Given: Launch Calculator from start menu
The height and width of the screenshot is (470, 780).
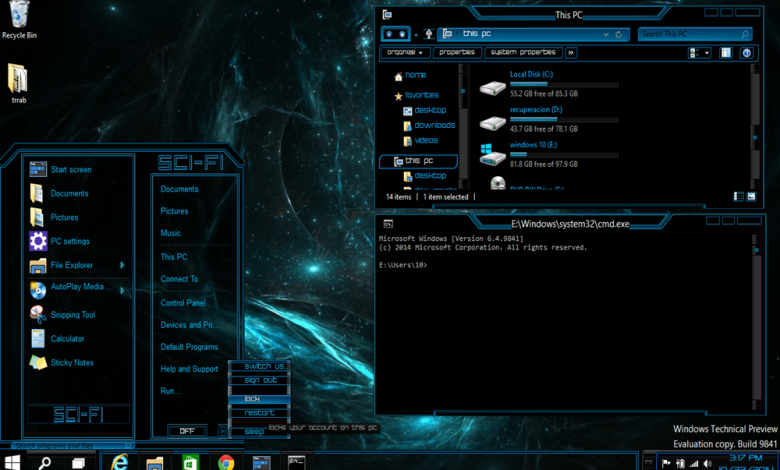Looking at the screenshot, I should (x=57, y=338).
